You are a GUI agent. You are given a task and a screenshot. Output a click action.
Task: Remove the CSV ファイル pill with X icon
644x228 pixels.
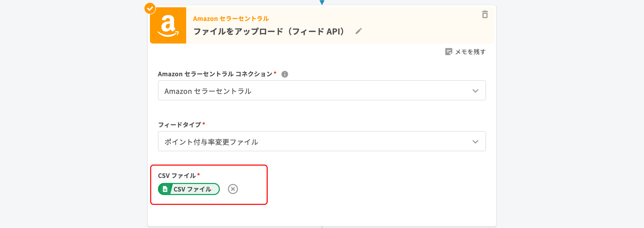pos(233,189)
